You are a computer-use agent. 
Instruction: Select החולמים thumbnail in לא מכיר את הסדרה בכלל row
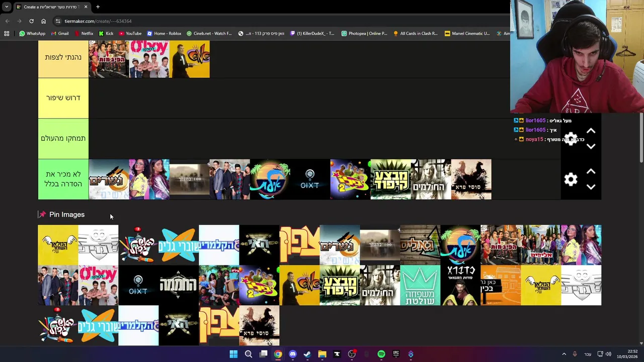[x=431, y=179]
